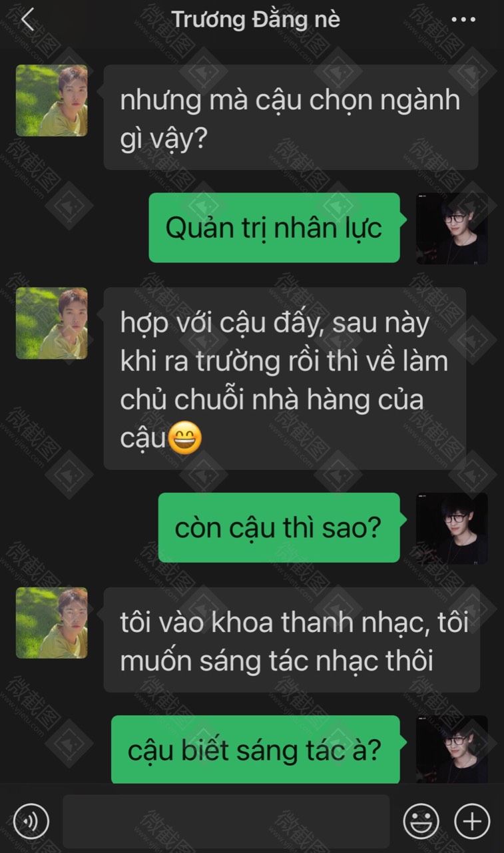Switch to voice message input
Screen dimensions: 504x853
click(x=31, y=820)
